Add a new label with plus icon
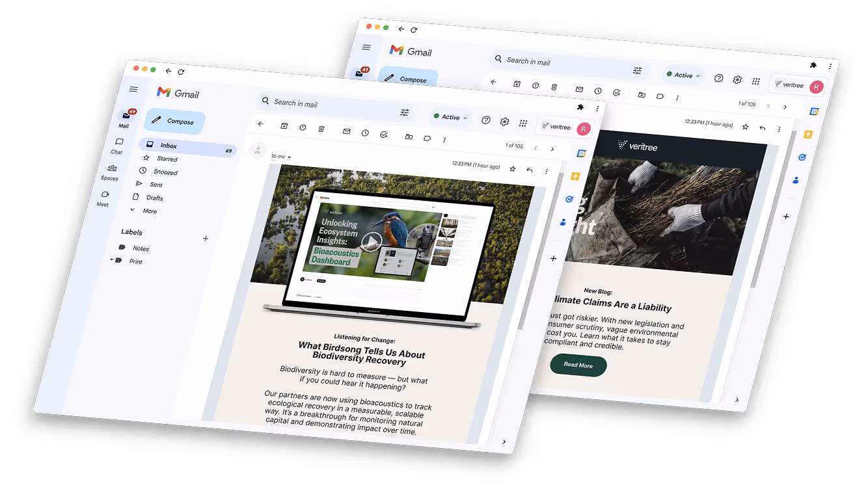 206,239
